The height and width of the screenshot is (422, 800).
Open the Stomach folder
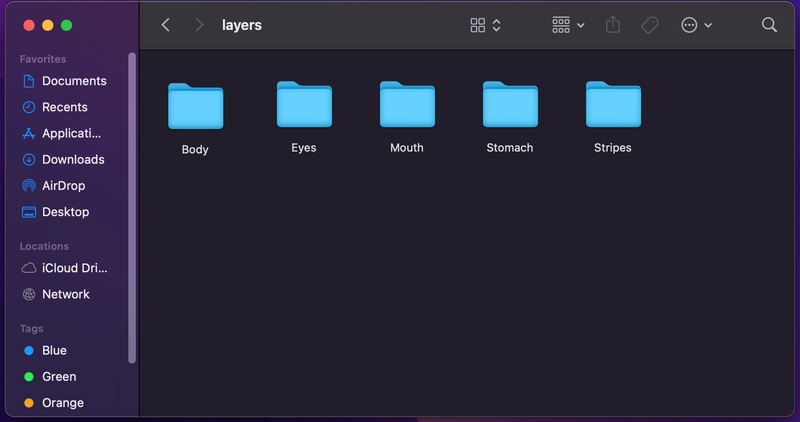click(x=510, y=105)
